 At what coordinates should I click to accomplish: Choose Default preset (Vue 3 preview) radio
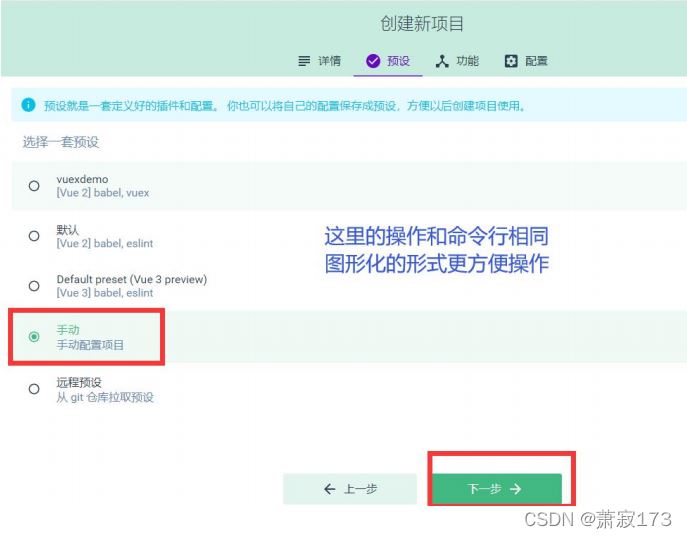[34, 286]
